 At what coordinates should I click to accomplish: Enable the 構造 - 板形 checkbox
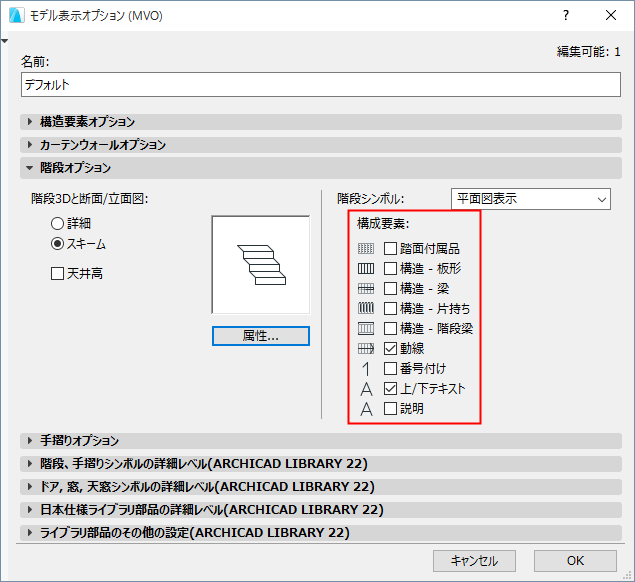tap(390, 268)
